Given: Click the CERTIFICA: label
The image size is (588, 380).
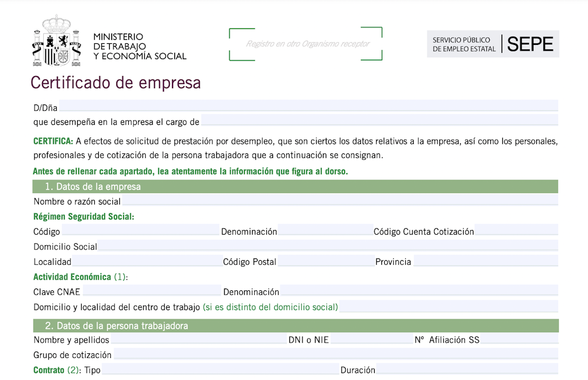Looking at the screenshot, I should pos(53,141).
